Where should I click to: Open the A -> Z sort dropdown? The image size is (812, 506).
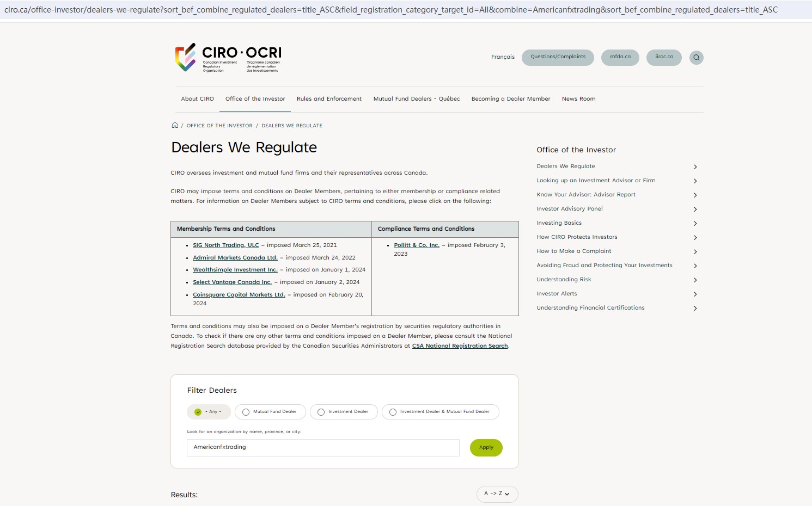click(497, 493)
